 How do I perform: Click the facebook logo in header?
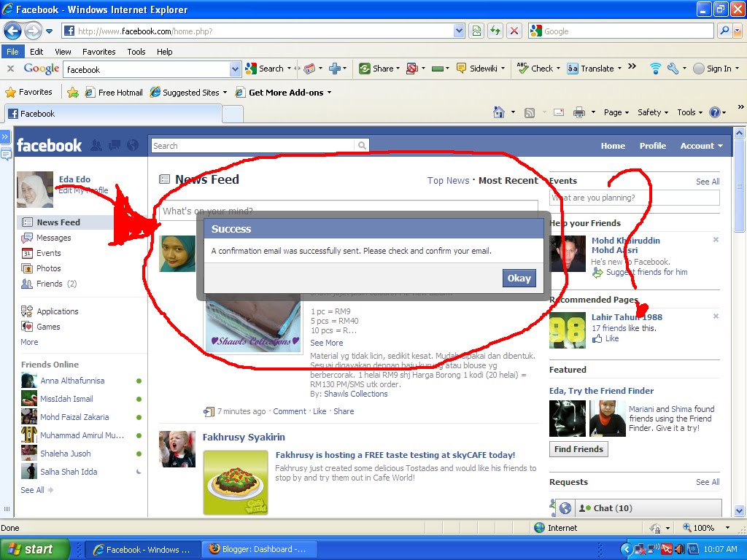pos(49,145)
